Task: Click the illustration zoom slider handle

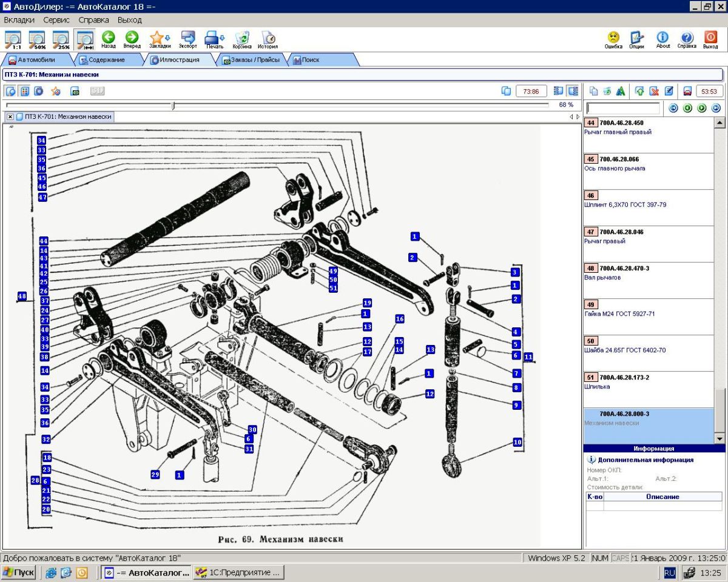Action: (174, 105)
